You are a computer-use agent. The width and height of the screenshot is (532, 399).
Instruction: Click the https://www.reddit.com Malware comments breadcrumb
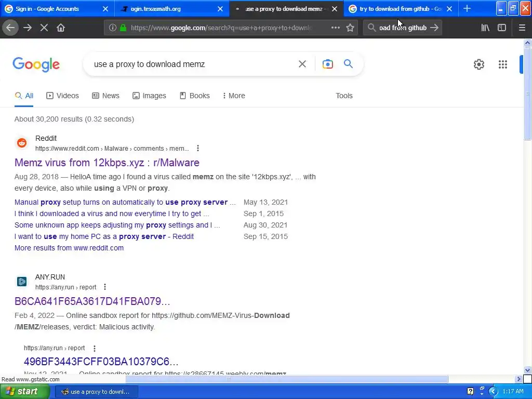(112, 149)
